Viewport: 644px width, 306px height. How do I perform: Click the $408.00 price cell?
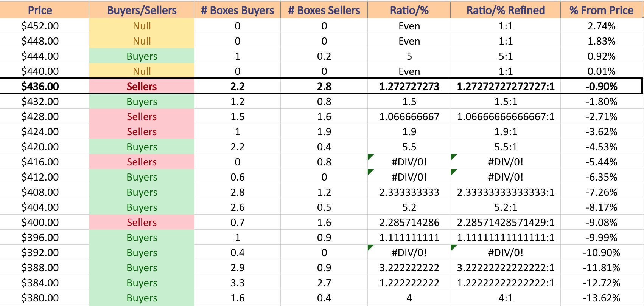coord(44,192)
